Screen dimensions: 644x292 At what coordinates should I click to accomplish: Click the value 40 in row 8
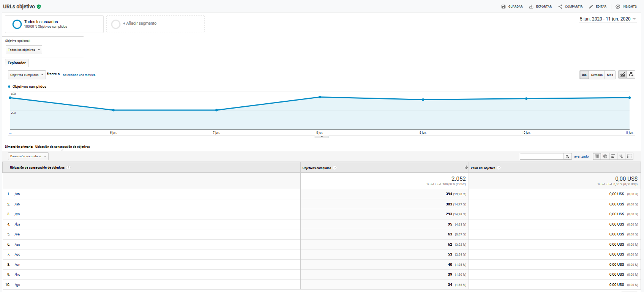tap(450, 265)
